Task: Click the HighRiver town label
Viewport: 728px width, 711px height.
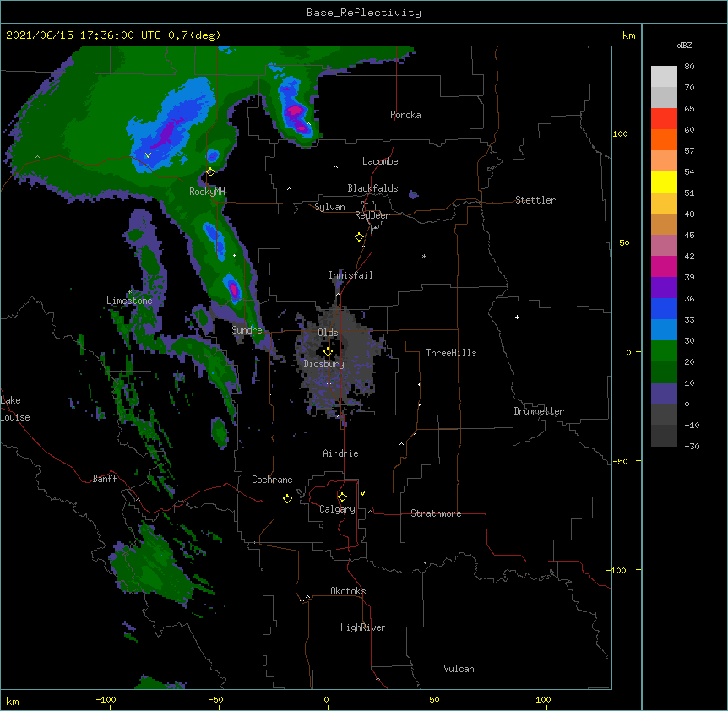Action: [363, 627]
